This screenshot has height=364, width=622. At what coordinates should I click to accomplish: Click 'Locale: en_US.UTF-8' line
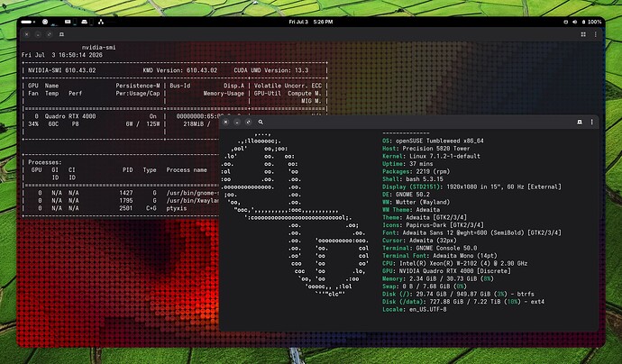click(x=415, y=309)
